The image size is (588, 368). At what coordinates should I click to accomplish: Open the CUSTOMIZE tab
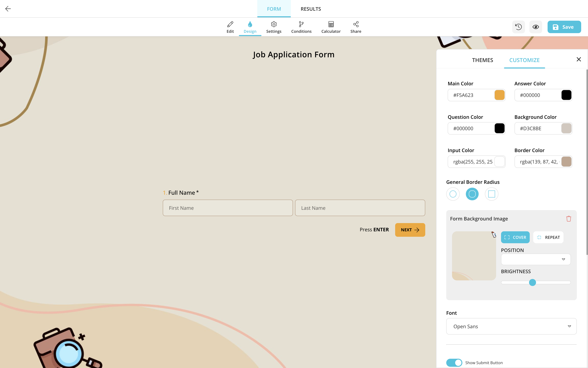pyautogui.click(x=524, y=60)
